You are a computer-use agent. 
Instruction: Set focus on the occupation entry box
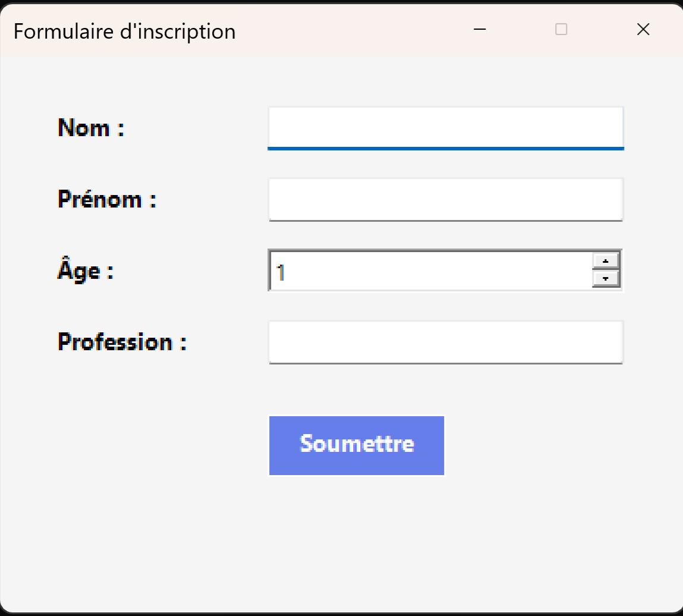tap(445, 341)
